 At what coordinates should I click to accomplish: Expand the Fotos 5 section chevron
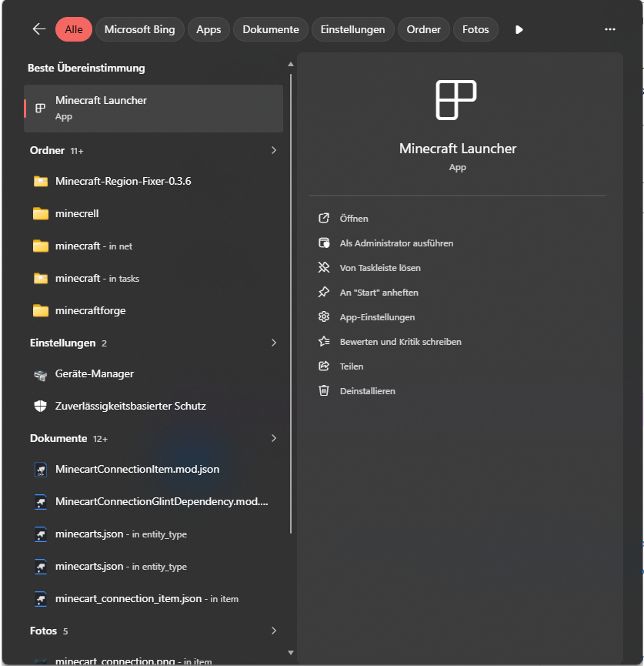coord(274,631)
